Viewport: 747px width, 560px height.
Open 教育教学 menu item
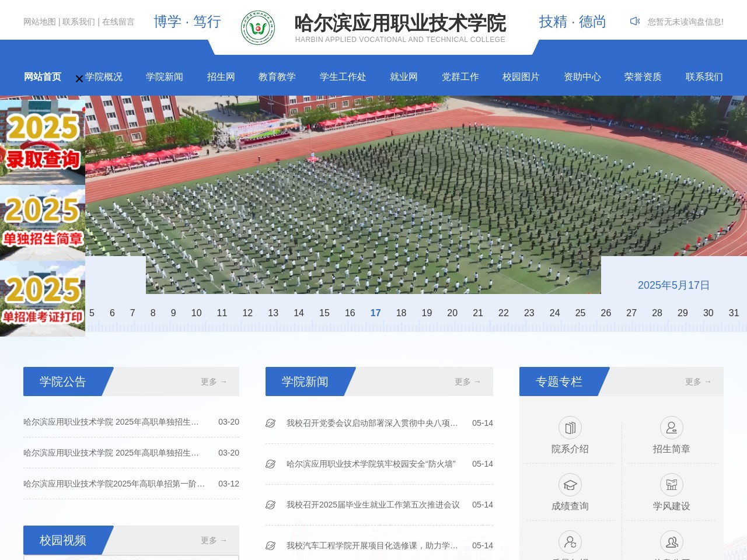277,77
